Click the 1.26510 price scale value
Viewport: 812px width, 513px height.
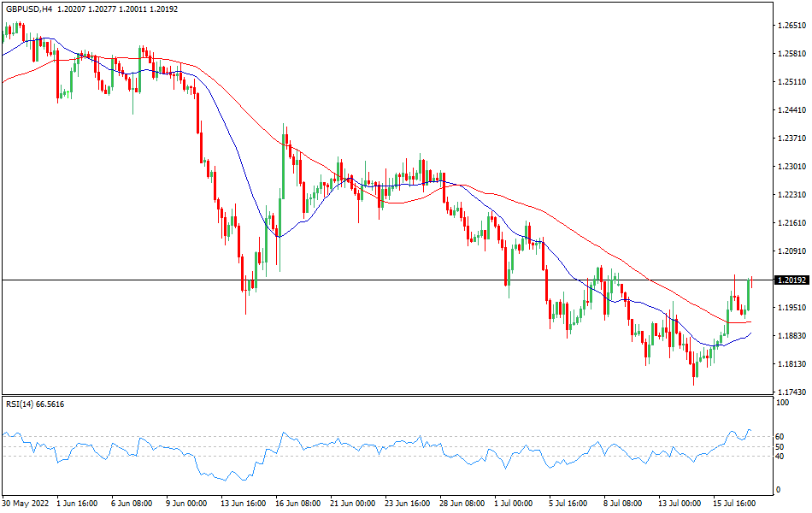tap(791, 27)
